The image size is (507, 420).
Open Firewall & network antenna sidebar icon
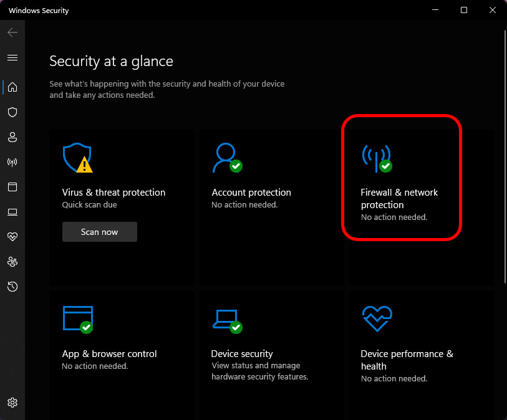click(x=12, y=162)
